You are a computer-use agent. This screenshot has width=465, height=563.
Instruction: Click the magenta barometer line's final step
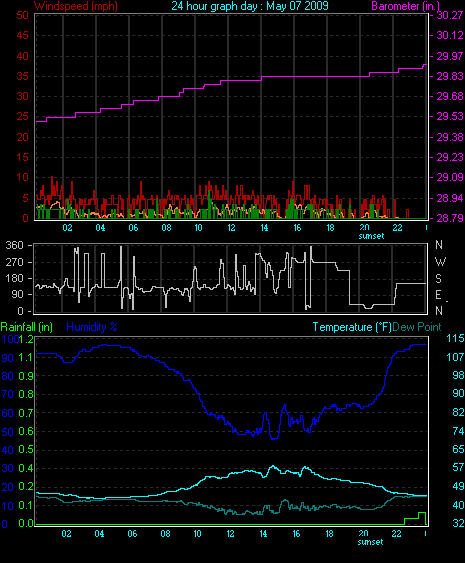pyautogui.click(x=425, y=65)
